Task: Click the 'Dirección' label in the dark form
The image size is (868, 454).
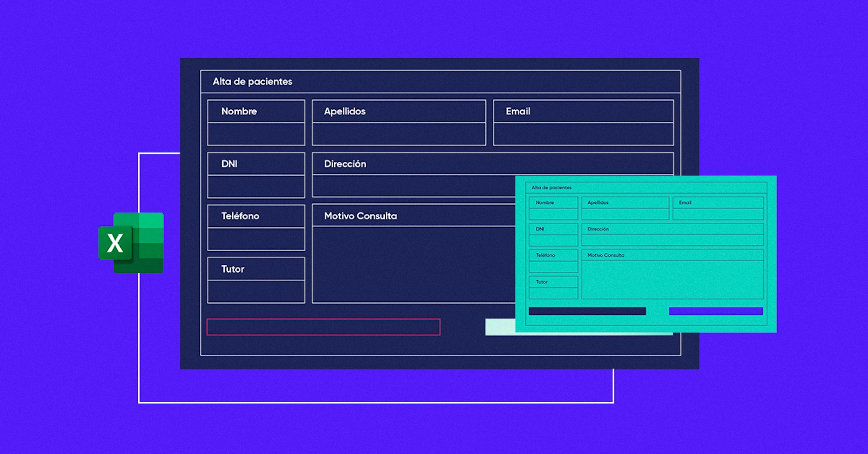Action: click(x=345, y=164)
